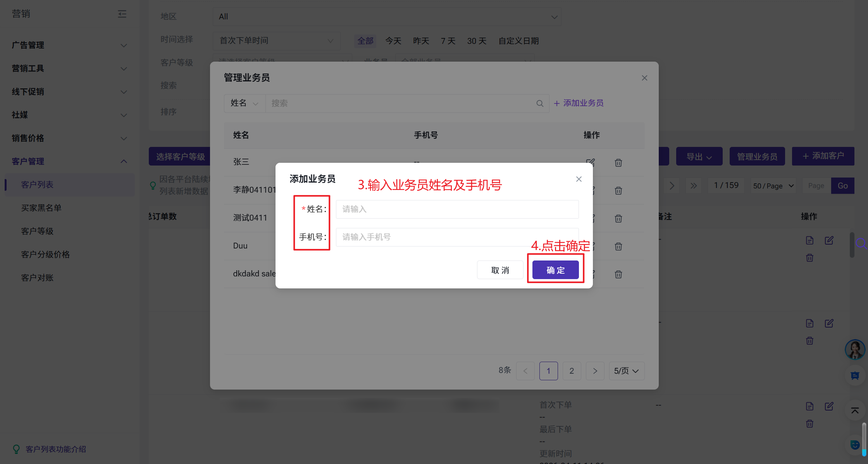Collapse the 营销 sidebar menu icon
This screenshot has width=868, height=464.
(x=122, y=14)
